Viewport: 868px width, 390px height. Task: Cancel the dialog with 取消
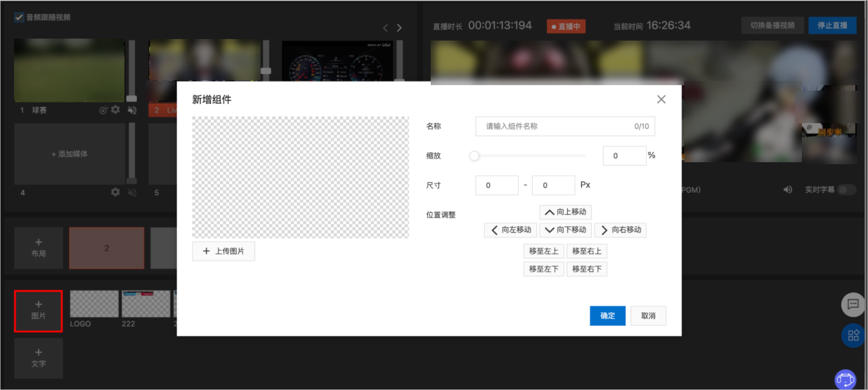pos(648,316)
